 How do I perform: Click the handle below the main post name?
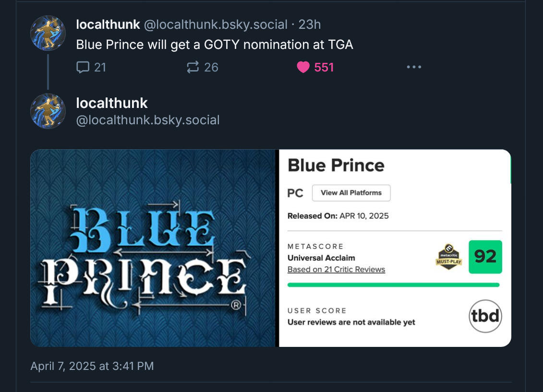pyautogui.click(x=148, y=120)
